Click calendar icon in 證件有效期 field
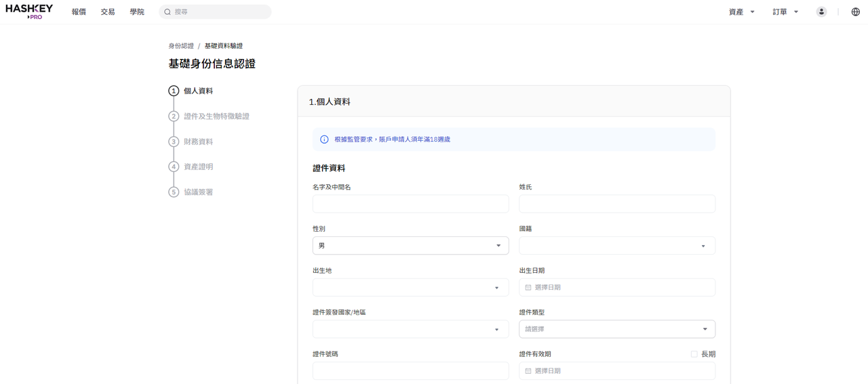Screen dimensions: 868x384 pyautogui.click(x=528, y=371)
